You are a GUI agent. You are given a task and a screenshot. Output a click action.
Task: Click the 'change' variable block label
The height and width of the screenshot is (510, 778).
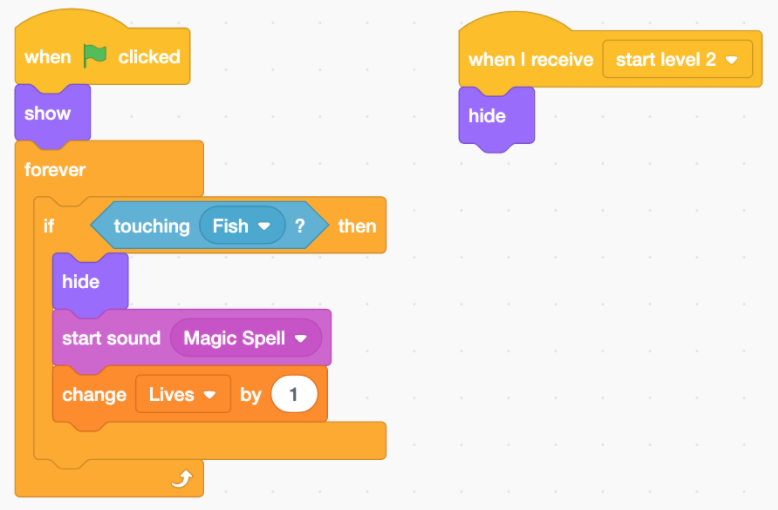[94, 395]
